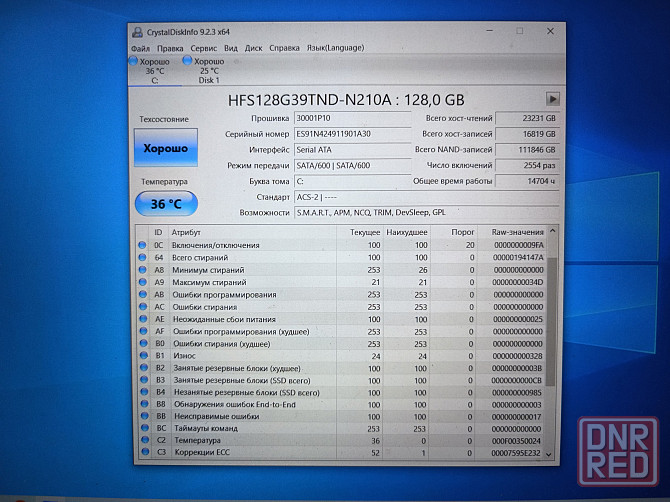Click status dot for attribute B0 row

pos(144,343)
